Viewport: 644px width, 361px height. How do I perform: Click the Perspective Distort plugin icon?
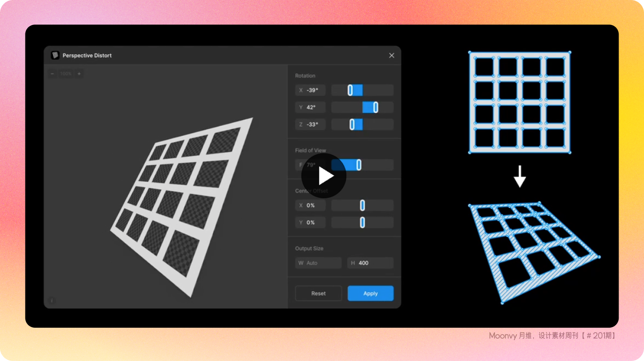click(x=55, y=55)
